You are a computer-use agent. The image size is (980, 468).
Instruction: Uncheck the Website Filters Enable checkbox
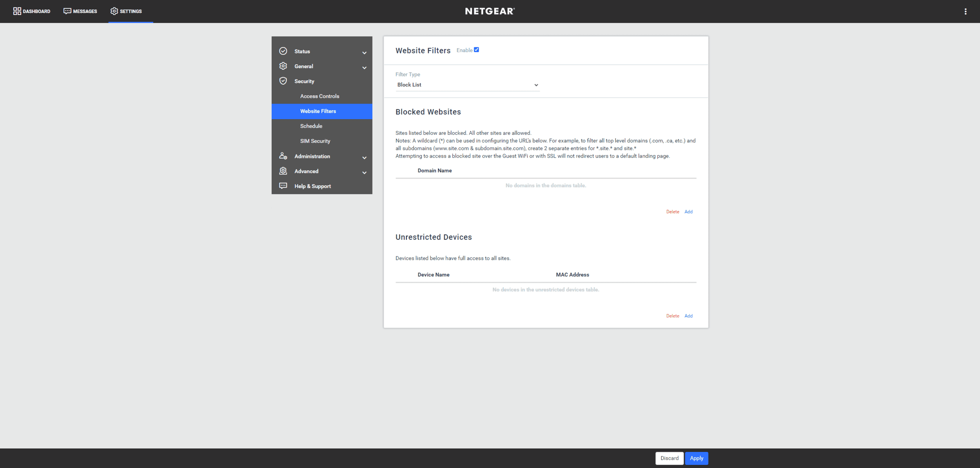[476, 50]
